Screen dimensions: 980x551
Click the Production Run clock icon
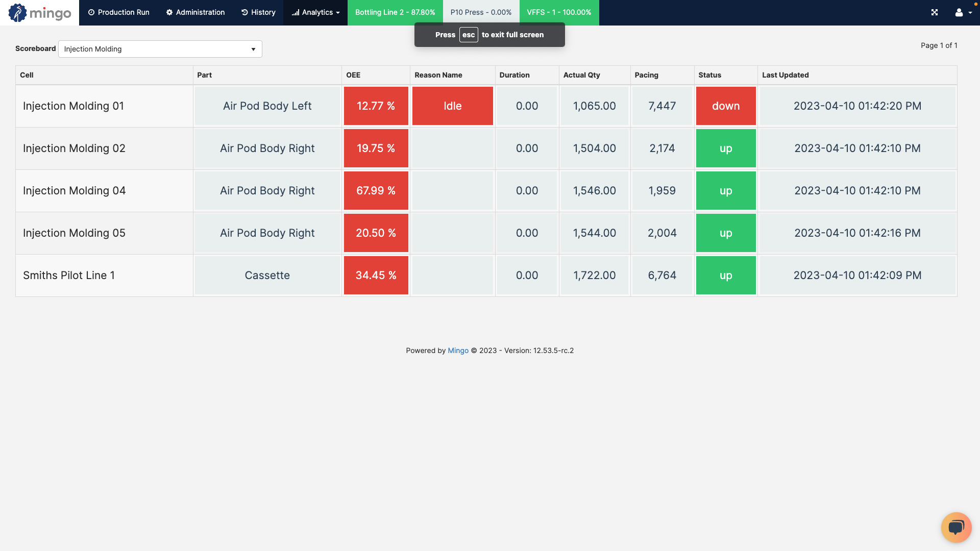coord(91,12)
